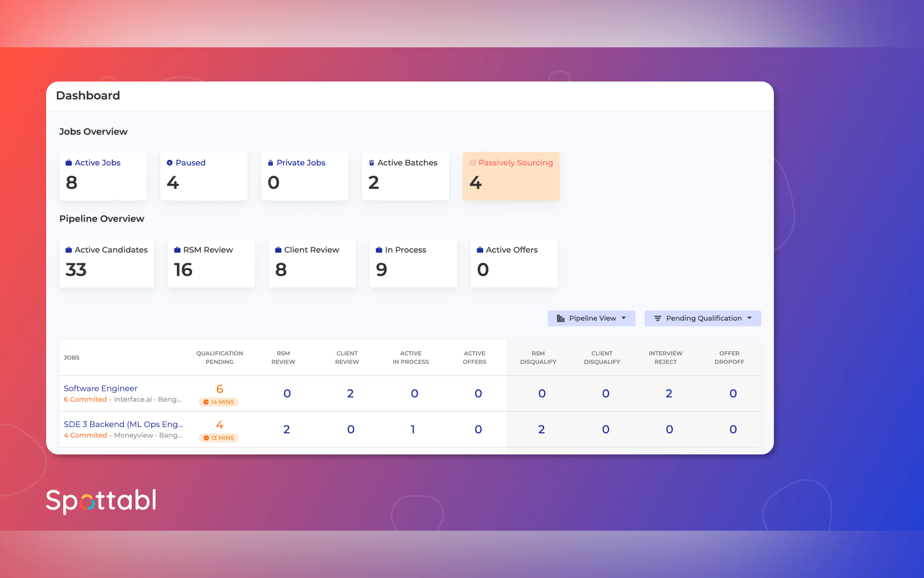Click the Paused pause-circle icon

point(170,163)
